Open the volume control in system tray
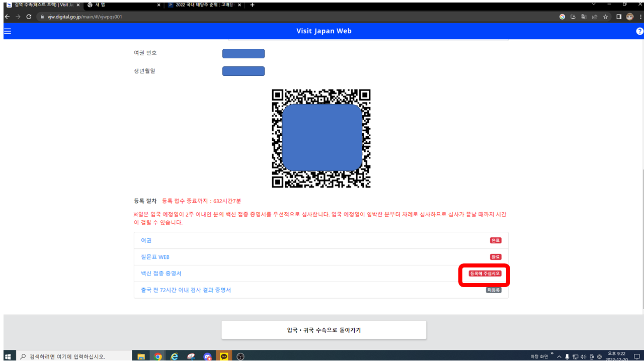644x362 pixels. [x=584, y=356]
